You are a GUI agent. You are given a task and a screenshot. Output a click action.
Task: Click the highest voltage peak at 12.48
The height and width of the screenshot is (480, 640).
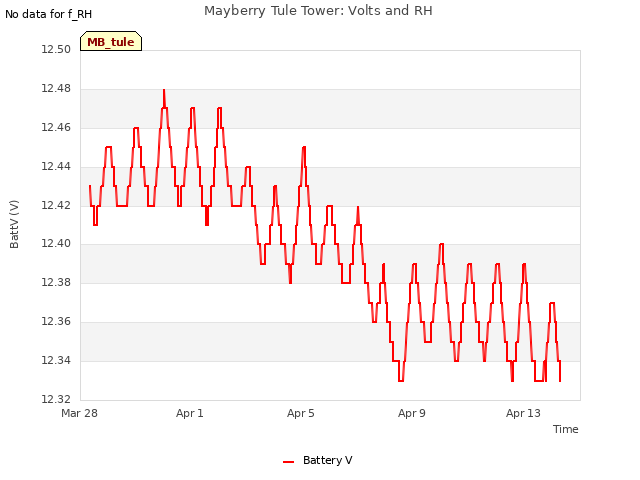coord(164,90)
